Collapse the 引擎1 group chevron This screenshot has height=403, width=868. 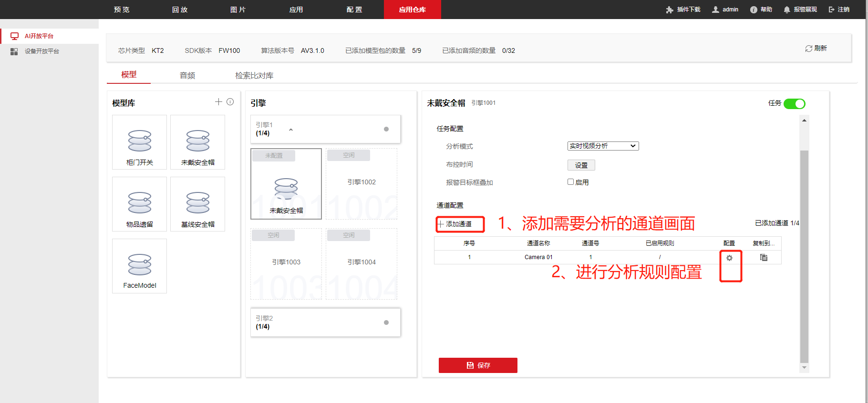pyautogui.click(x=291, y=130)
